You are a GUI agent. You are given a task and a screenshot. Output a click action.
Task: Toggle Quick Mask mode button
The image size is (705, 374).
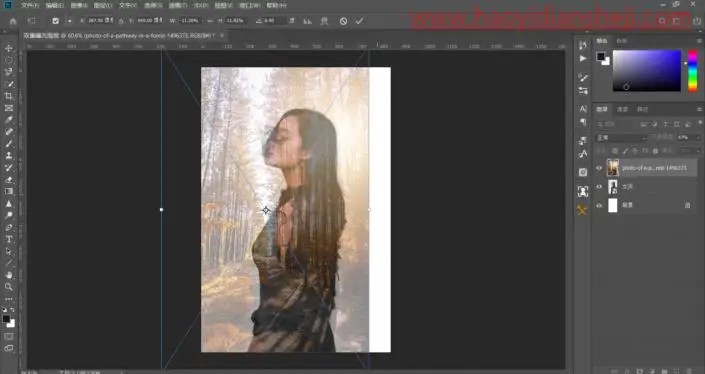(x=9, y=337)
